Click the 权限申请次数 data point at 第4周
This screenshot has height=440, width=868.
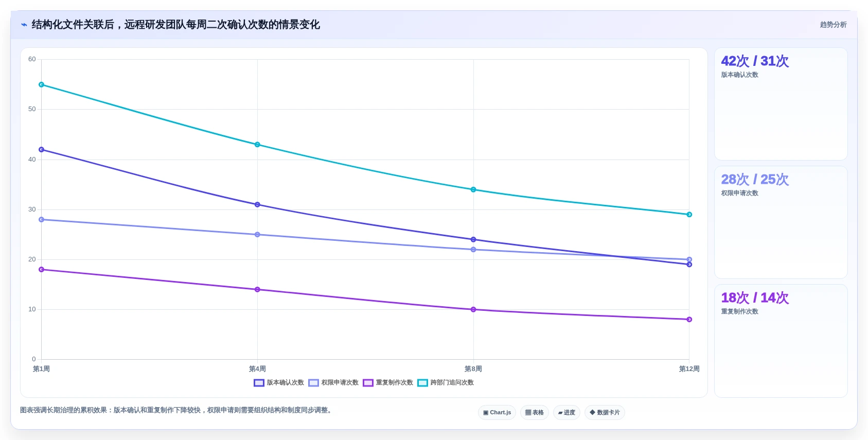pos(257,235)
